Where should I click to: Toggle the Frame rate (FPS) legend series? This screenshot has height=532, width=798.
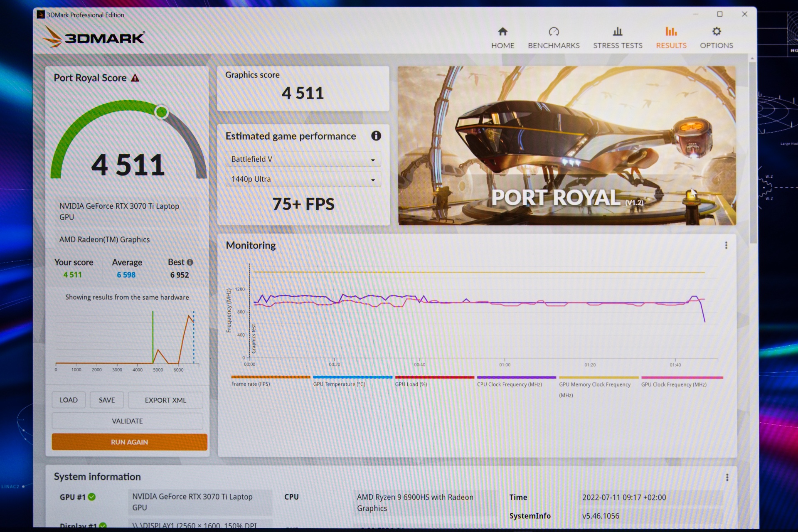[251, 384]
